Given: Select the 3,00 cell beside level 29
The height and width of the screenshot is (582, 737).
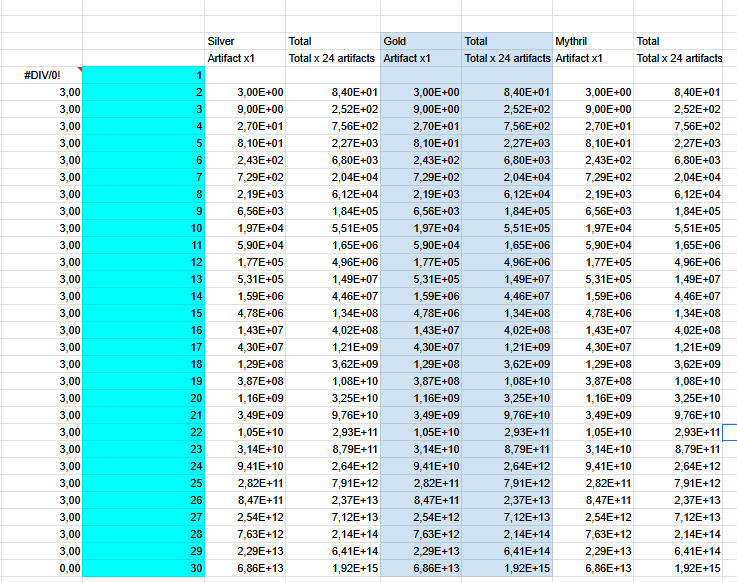Looking at the screenshot, I should (x=42, y=551).
